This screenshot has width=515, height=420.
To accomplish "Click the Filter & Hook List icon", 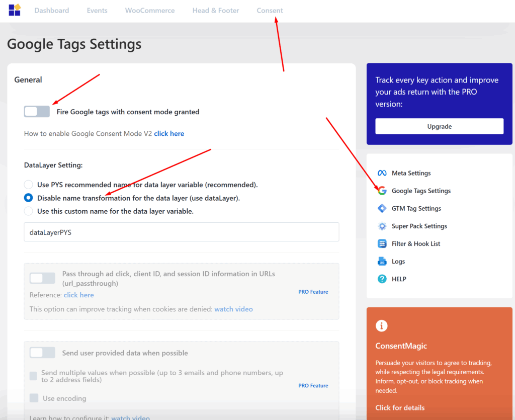I will tap(382, 243).
